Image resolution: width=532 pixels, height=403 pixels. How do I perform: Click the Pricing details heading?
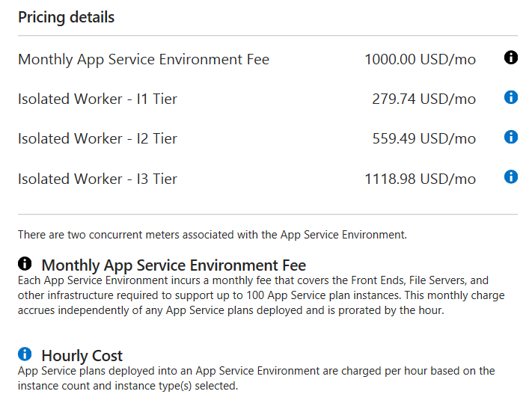coord(67,17)
